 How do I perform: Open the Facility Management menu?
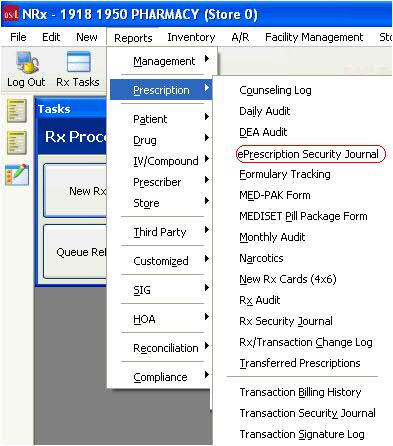click(x=314, y=37)
